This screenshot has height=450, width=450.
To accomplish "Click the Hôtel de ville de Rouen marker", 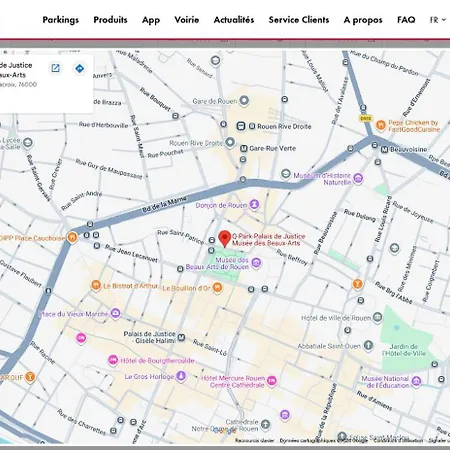I will 377,317.
